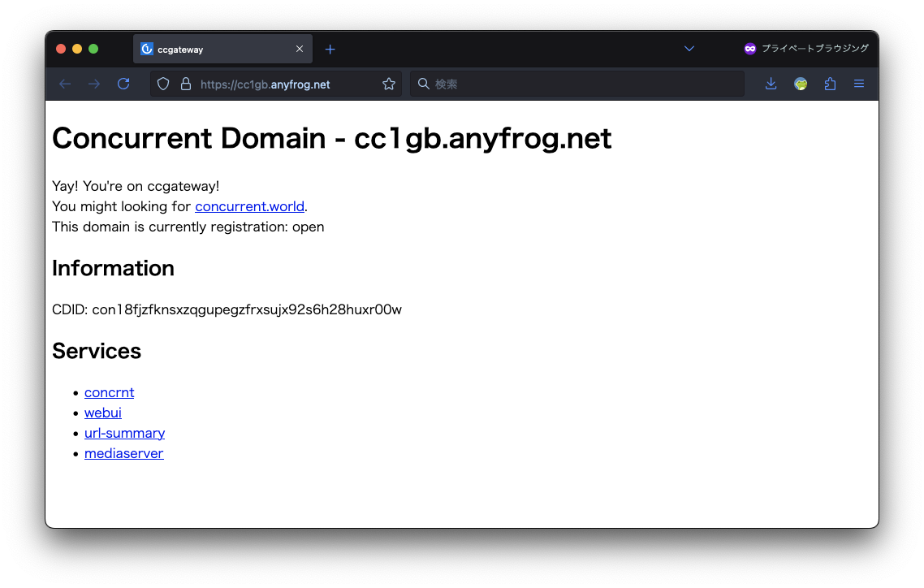Open the concrnt service link
Viewport: 924px width, 588px height.
pos(109,392)
